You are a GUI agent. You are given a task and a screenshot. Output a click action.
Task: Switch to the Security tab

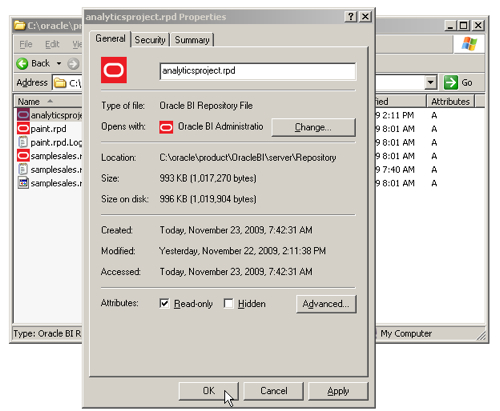click(x=150, y=40)
